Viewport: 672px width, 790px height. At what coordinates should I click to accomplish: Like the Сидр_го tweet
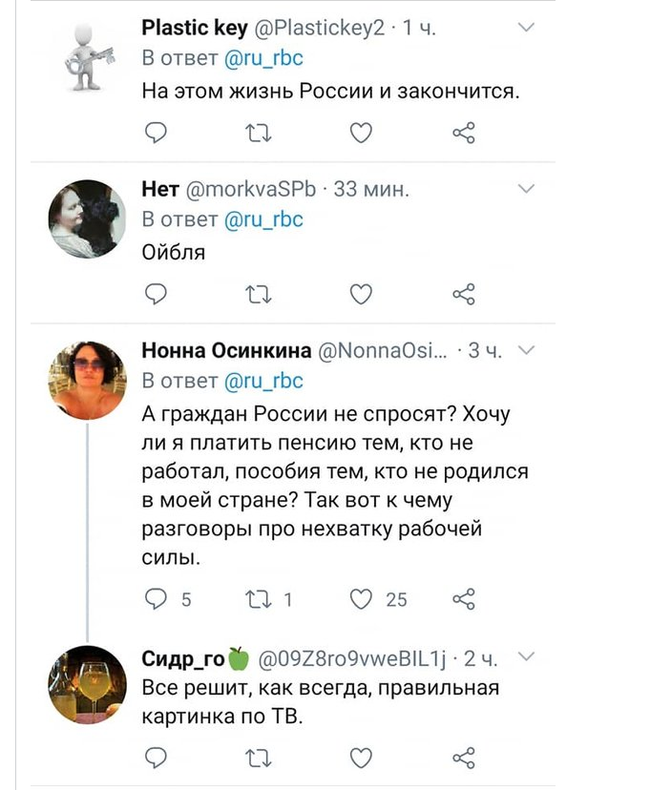(361, 758)
